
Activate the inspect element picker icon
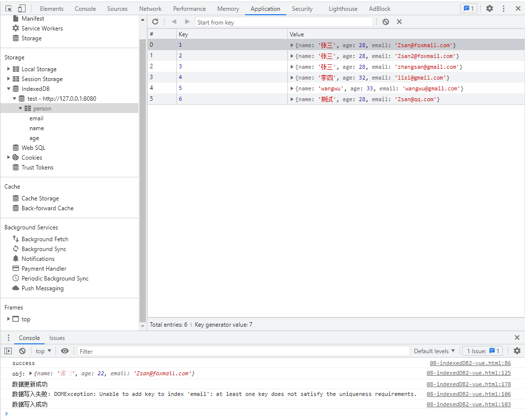tap(9, 9)
